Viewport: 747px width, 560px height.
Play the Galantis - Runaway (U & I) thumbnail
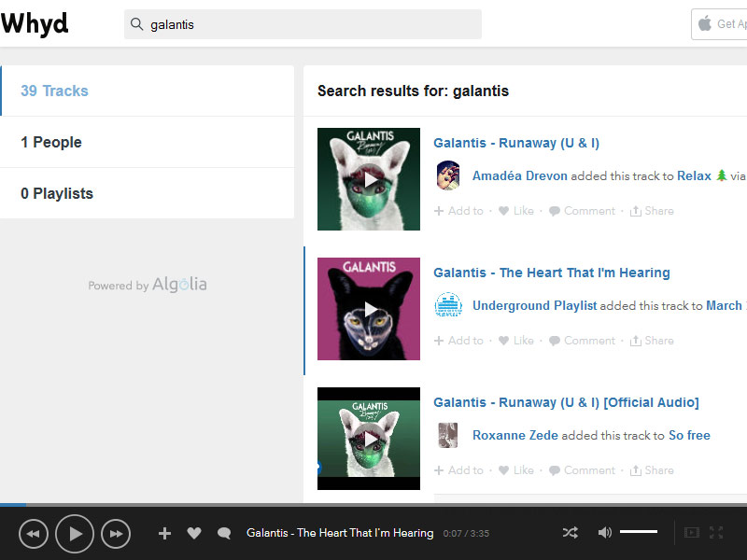(x=369, y=179)
